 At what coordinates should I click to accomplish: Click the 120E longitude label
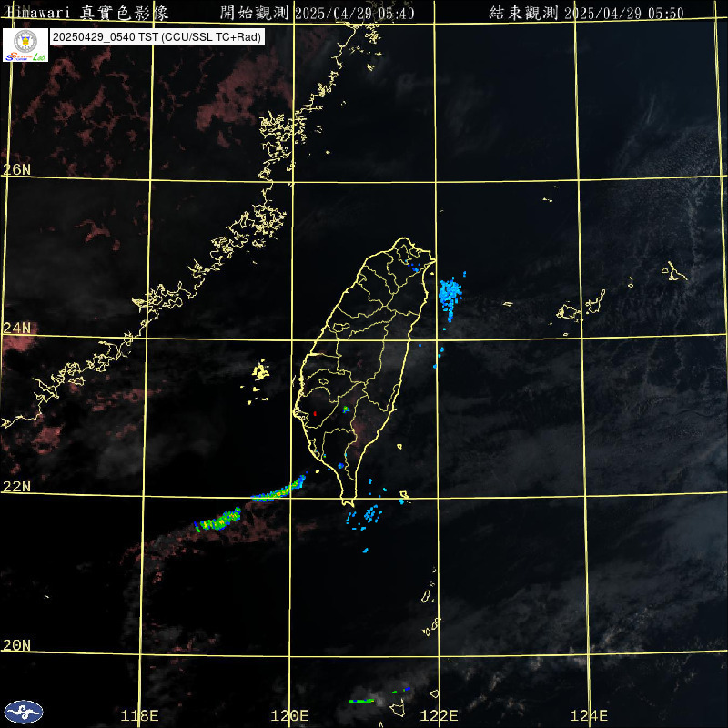click(x=289, y=715)
